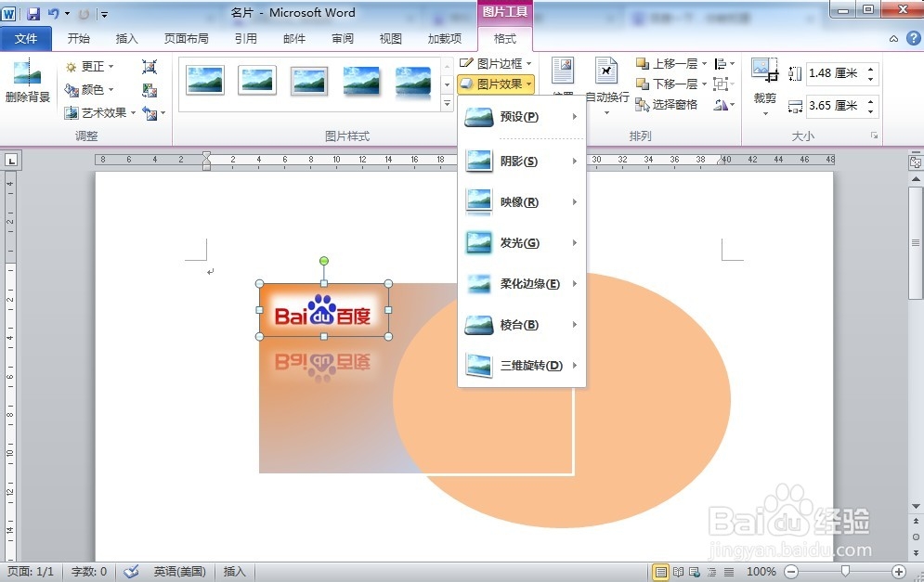Viewport: 924px width, 582px height.
Task: Open the 阴影(S) shadow submenu
Action: pyautogui.click(x=516, y=161)
